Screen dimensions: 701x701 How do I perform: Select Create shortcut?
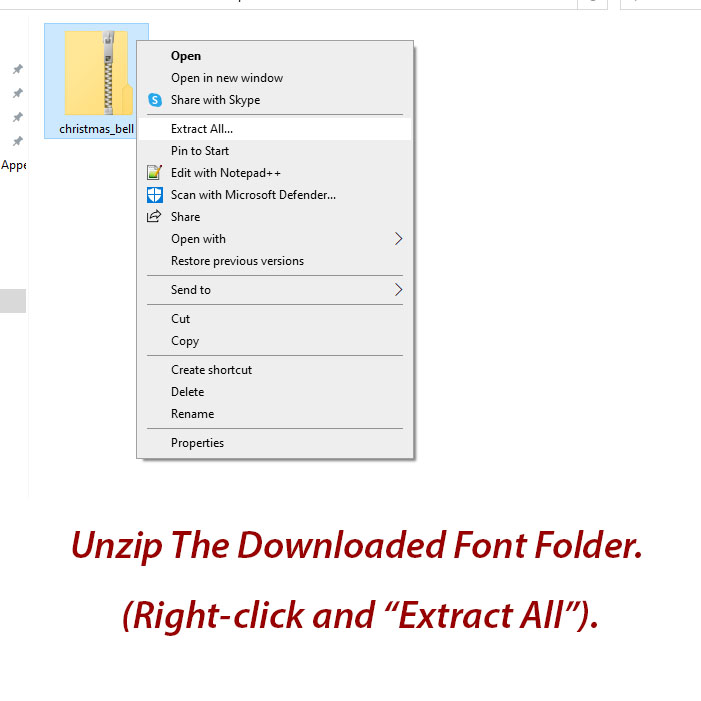(x=275, y=370)
